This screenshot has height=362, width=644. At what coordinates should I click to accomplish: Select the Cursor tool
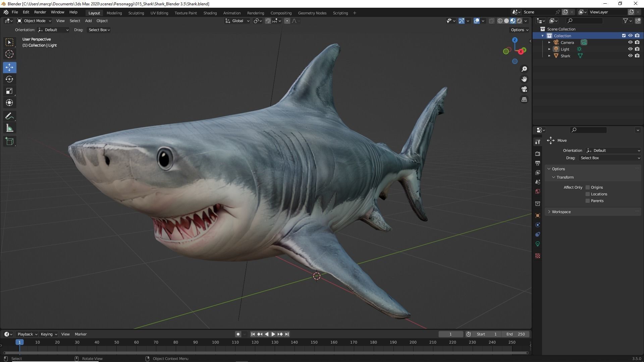click(9, 54)
